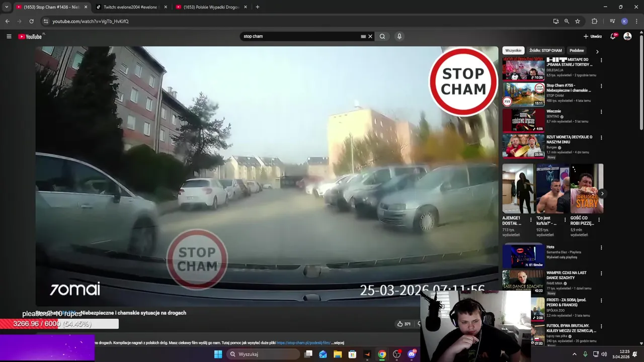Reload the current page
Screen dimensions: 644x362
(x=31, y=21)
